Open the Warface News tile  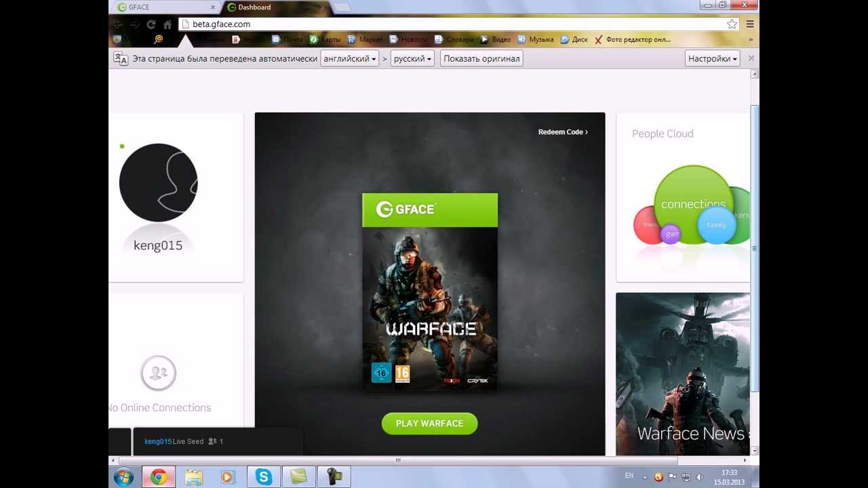(x=683, y=374)
